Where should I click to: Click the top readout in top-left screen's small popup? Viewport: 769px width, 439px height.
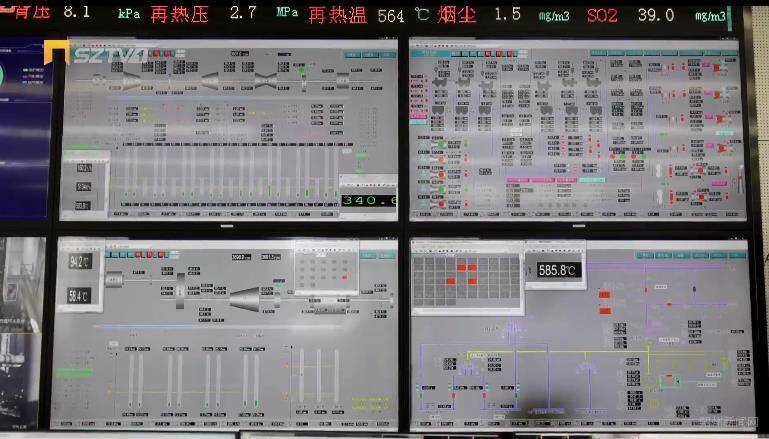point(84,168)
